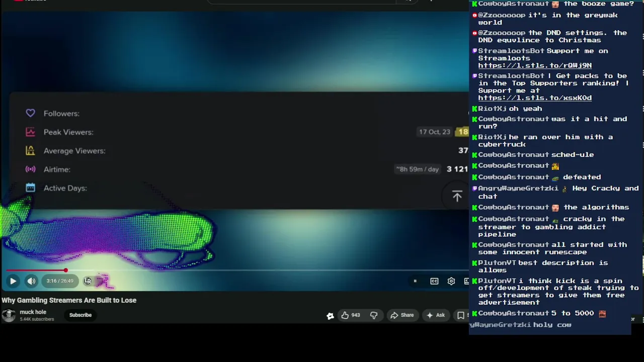Open the Streamloots link ending xsxK0d

click(535, 98)
